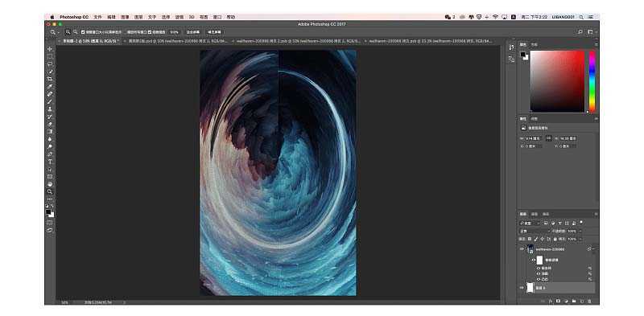Open the layer opacity dropdown arrow
The image size is (644, 316).
[580, 231]
